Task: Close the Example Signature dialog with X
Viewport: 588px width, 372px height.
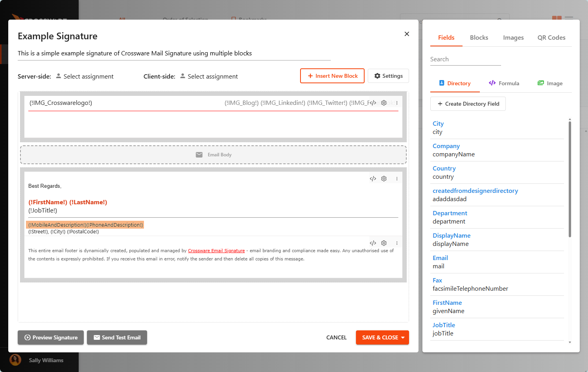Action: (x=407, y=34)
